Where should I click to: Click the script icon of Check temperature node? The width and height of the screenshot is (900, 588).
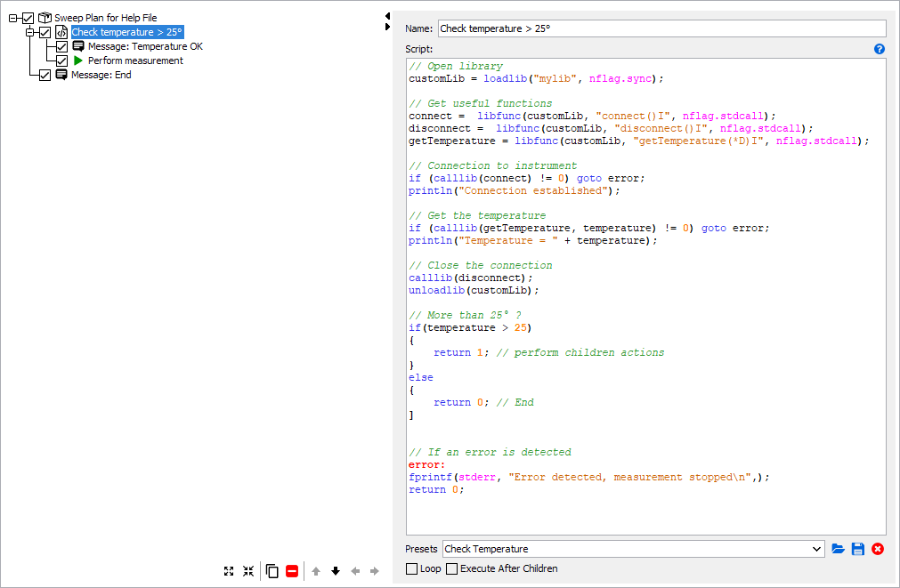click(x=61, y=32)
